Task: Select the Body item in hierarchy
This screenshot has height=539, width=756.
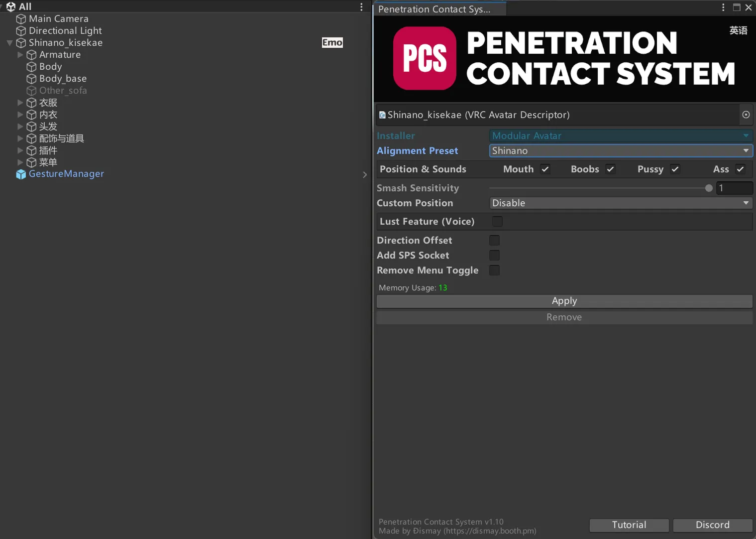Action: [x=51, y=67]
